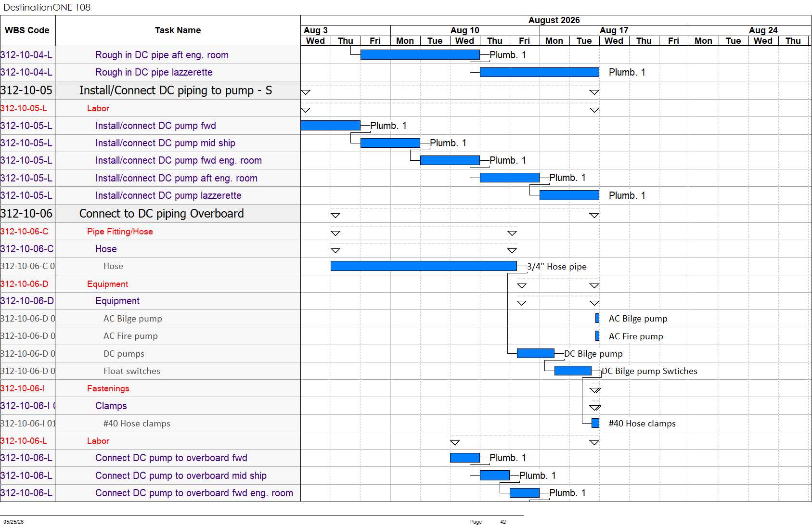
Task: Select the Aug 10 week header
Action: pyautogui.click(x=465, y=30)
